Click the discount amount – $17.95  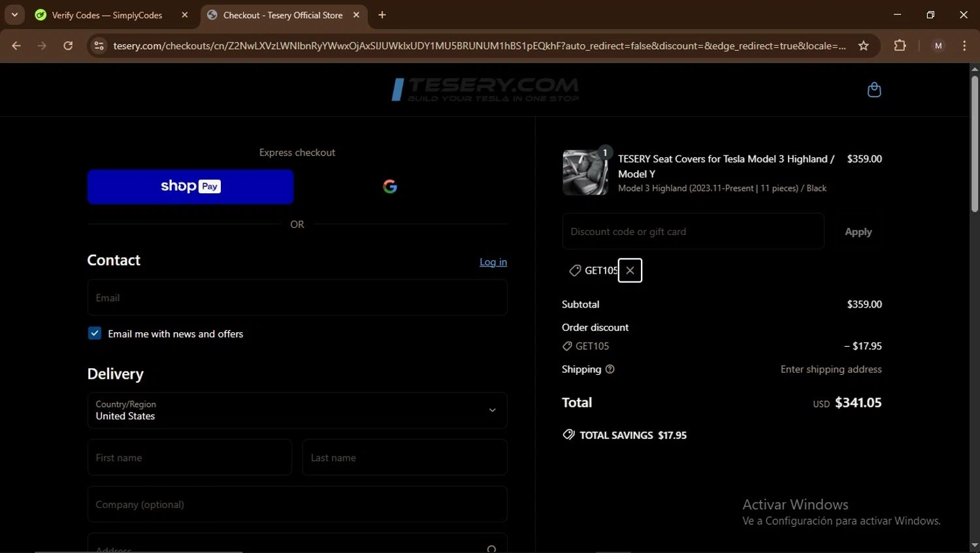point(862,346)
